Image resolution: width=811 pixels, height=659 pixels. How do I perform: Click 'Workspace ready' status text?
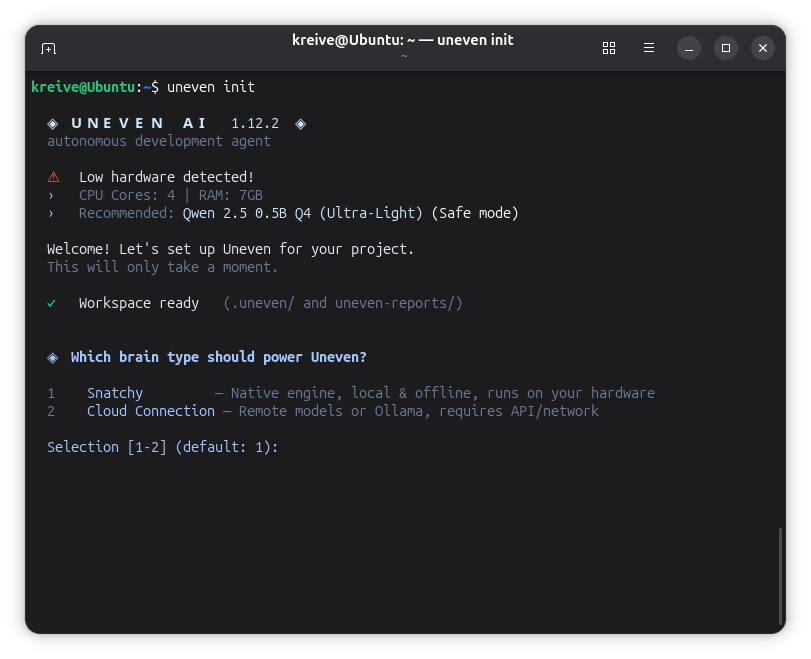click(x=139, y=303)
